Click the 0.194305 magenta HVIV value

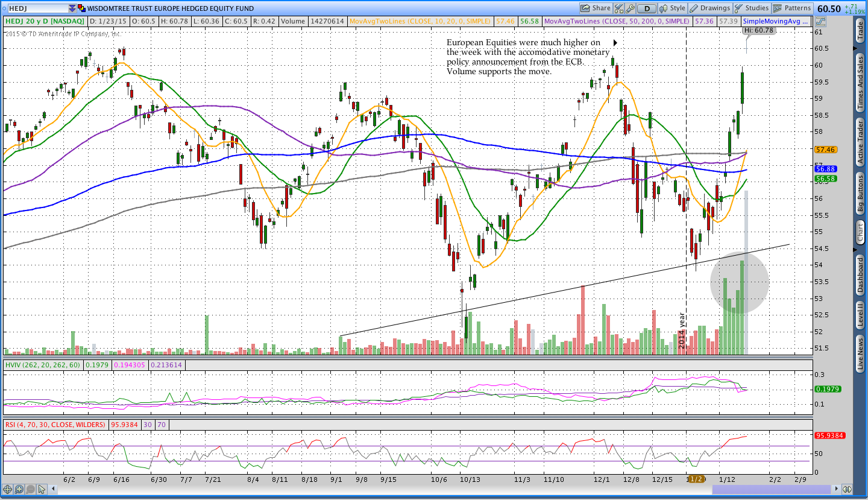[x=131, y=365]
